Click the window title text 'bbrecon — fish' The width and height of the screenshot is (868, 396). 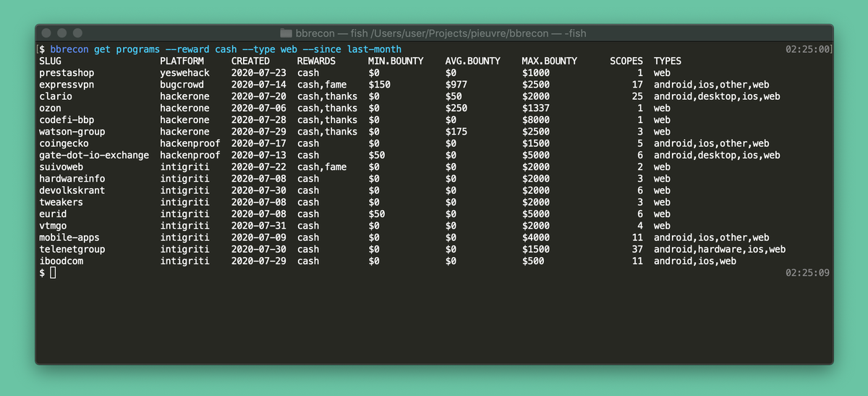331,33
